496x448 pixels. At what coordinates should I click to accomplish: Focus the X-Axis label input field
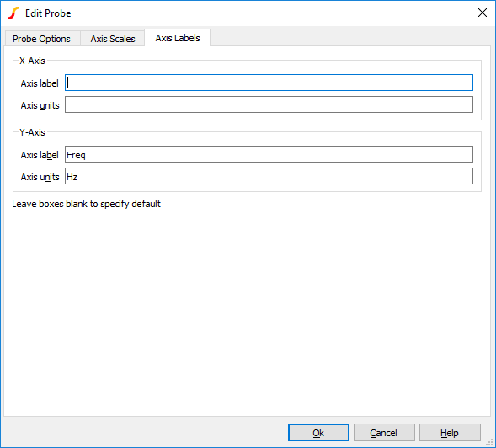tap(269, 83)
